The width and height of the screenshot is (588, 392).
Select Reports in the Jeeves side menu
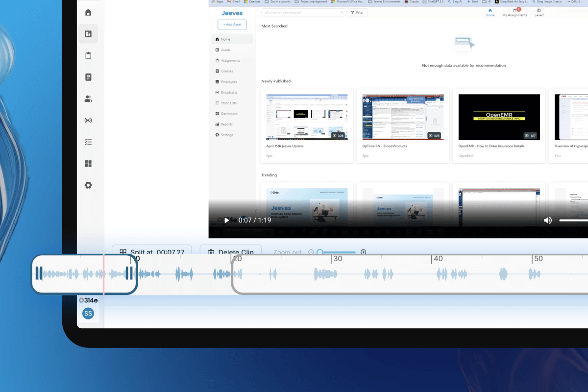[232, 124]
